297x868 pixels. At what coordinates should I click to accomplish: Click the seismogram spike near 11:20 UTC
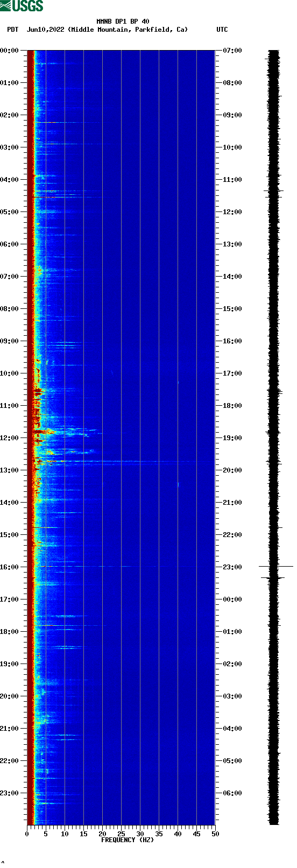tap(274, 190)
